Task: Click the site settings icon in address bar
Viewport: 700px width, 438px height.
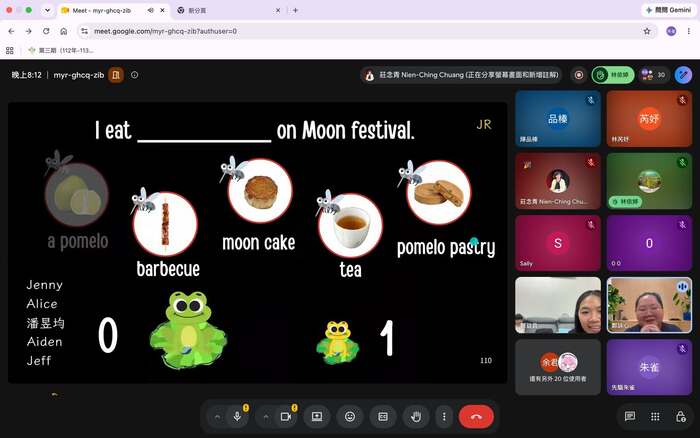Action: click(84, 31)
